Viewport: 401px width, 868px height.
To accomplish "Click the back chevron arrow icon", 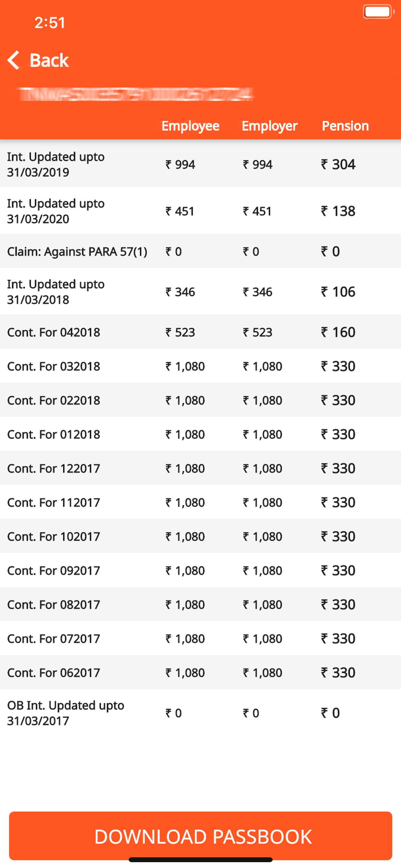I will (14, 60).
